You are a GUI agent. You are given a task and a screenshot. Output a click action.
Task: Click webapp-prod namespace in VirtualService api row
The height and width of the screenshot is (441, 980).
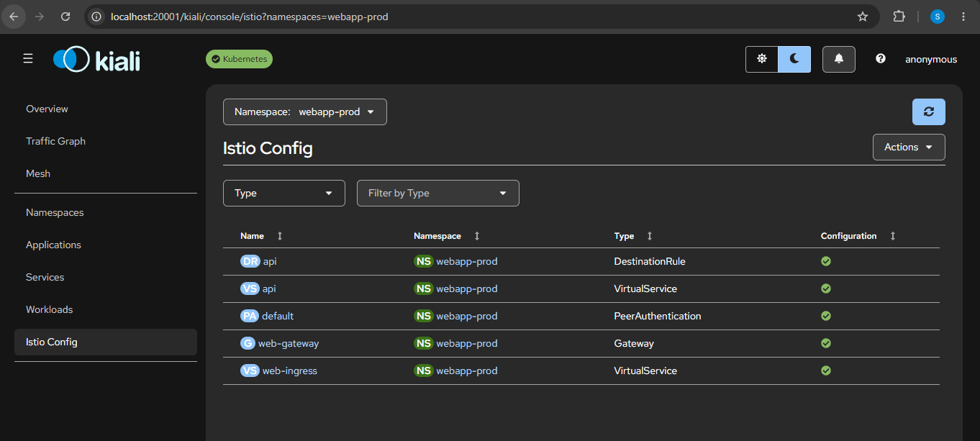coord(467,288)
